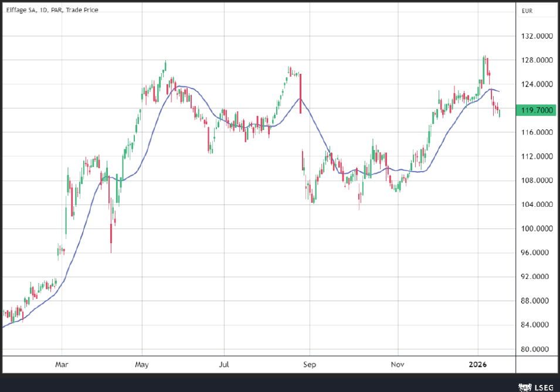Click the 128.0000 price axis label

pyautogui.click(x=537, y=60)
